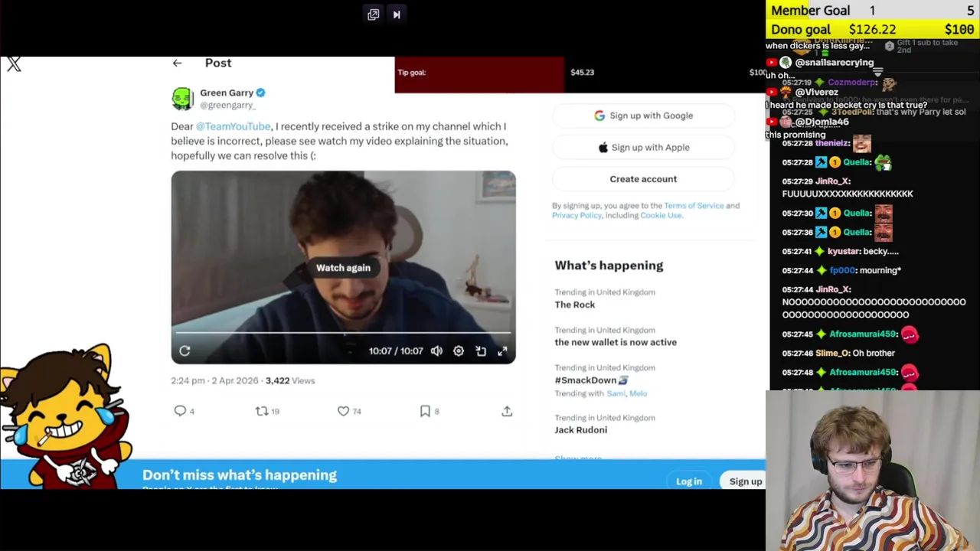Click the Create account button

coord(643,179)
